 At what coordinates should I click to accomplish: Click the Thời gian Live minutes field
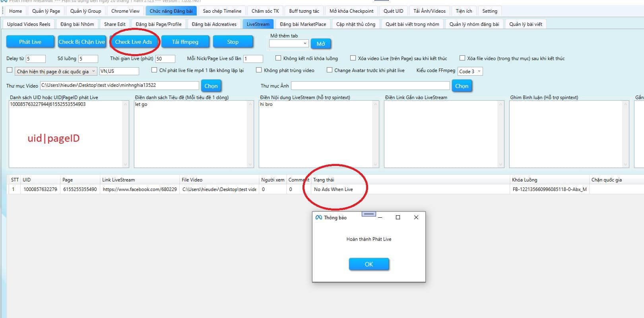pyautogui.click(x=165, y=59)
